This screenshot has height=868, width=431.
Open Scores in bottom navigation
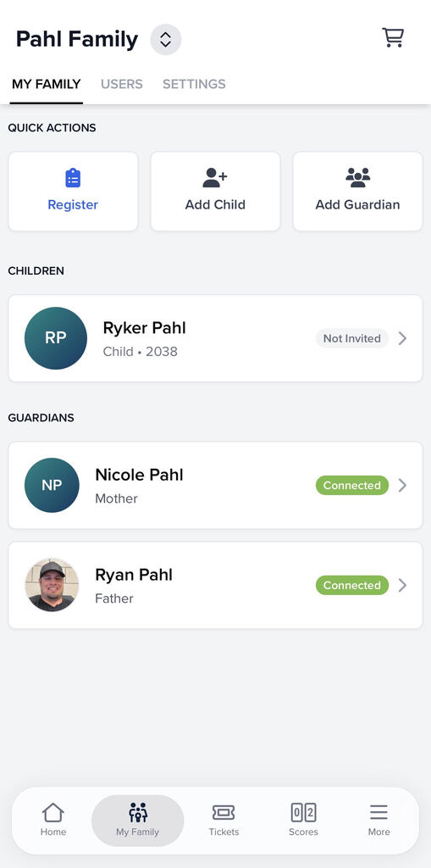303,820
